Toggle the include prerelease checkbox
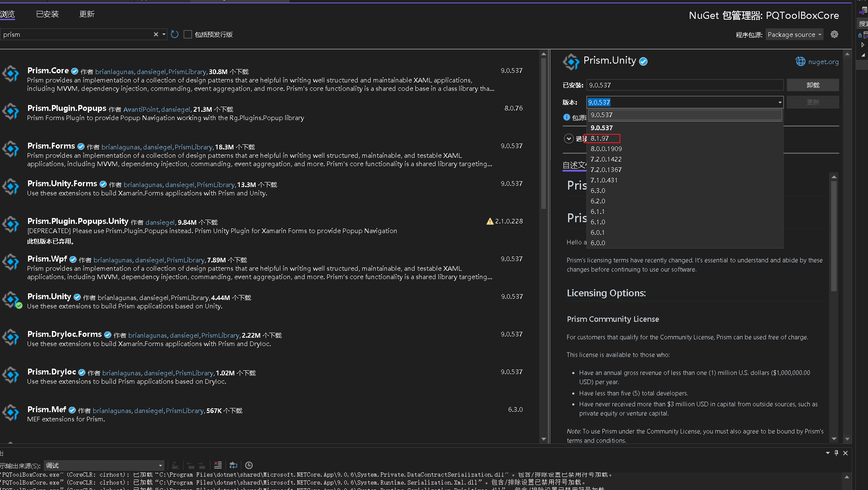This screenshot has height=490, width=868. click(188, 34)
